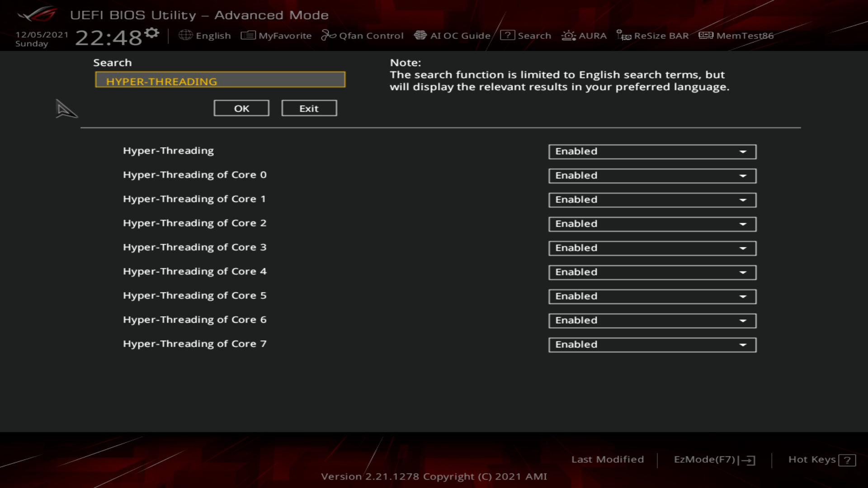
Task: Open MyFavorite via its list icon
Action: coord(248,35)
